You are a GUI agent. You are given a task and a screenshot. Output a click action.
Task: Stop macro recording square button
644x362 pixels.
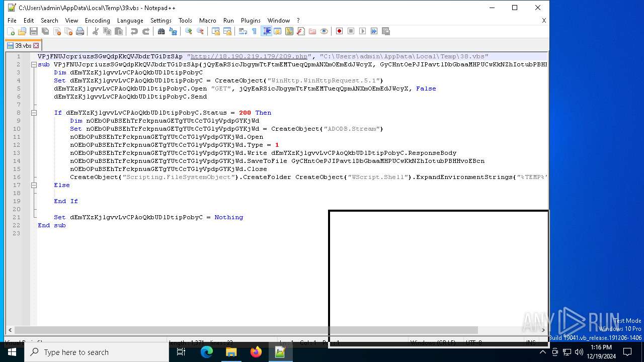click(351, 31)
